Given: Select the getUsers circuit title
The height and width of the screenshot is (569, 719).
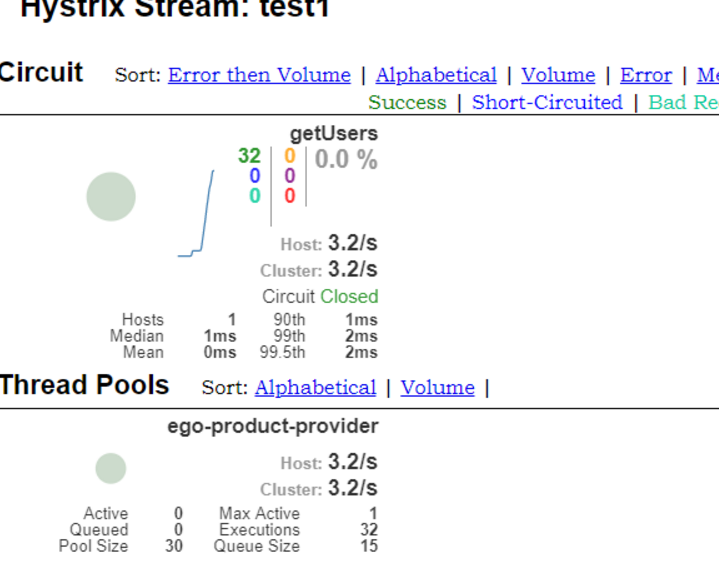Looking at the screenshot, I should (x=334, y=133).
